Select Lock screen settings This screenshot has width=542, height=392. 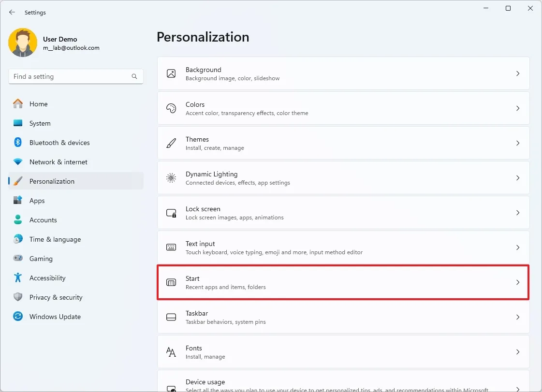pyautogui.click(x=343, y=213)
